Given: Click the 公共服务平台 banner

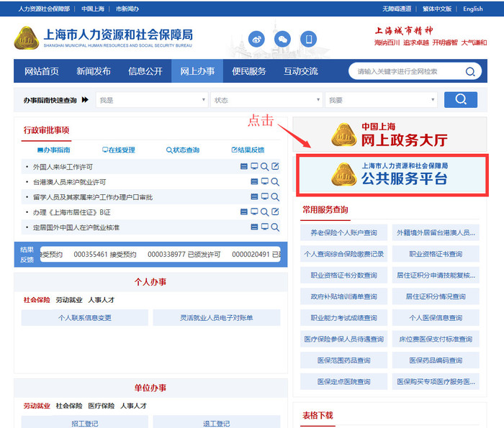Looking at the screenshot, I should coord(393,174).
